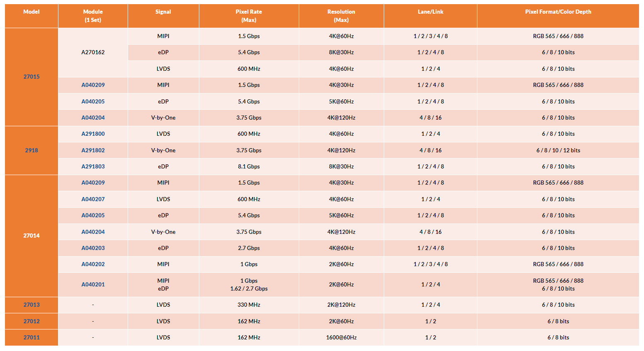Open the 27013 model link

[x=31, y=305]
